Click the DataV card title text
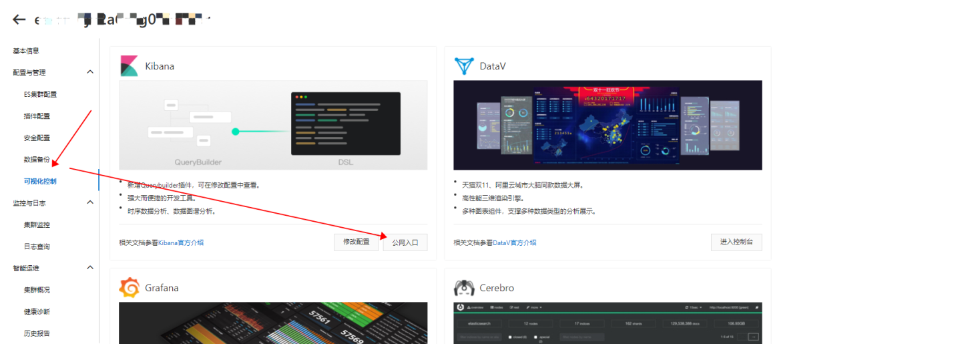This screenshot has height=344, width=980. (493, 66)
